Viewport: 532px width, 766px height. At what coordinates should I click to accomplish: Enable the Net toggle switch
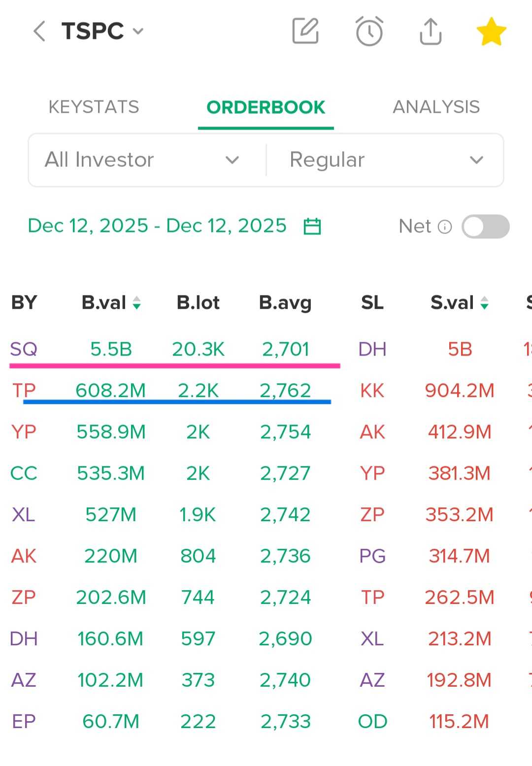coord(485,227)
